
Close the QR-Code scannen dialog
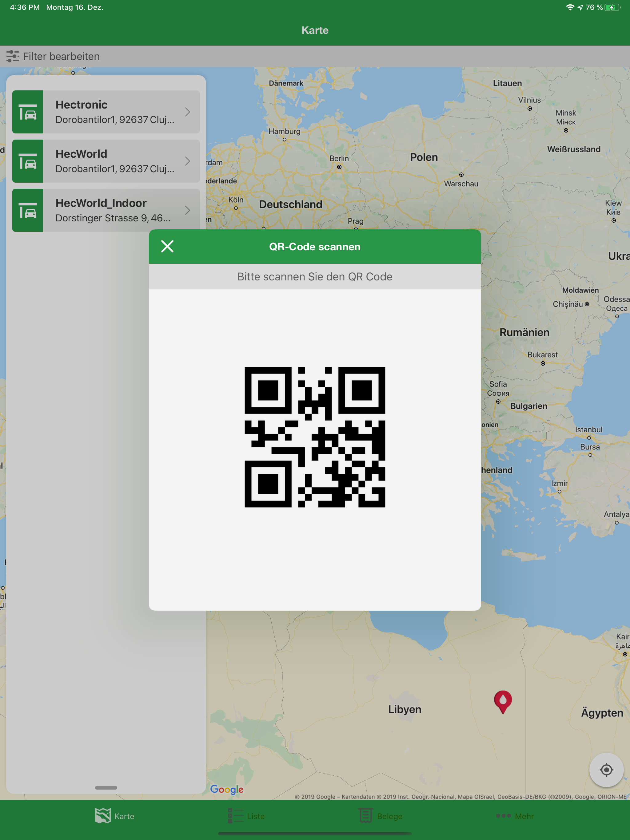pyautogui.click(x=167, y=247)
